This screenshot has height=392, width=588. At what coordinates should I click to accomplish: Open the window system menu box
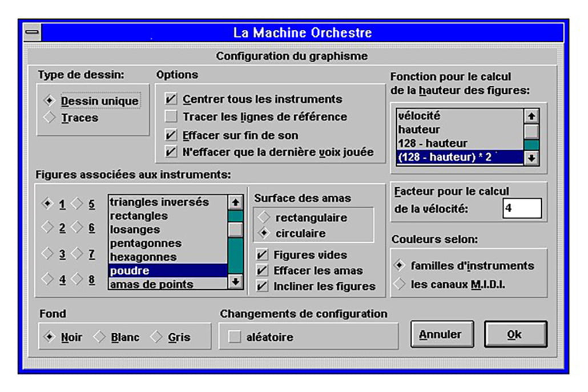[x=32, y=32]
